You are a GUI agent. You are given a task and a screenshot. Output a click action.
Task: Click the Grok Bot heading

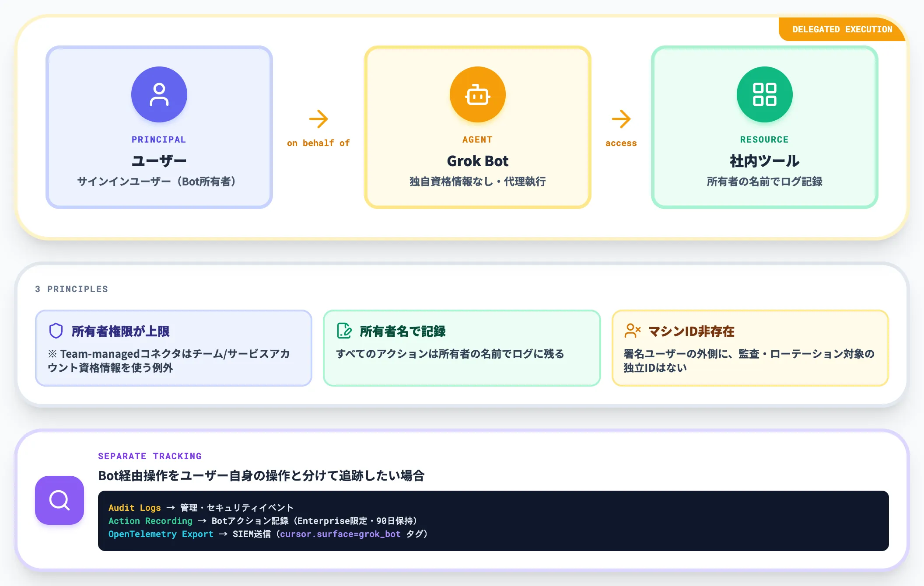478,161
